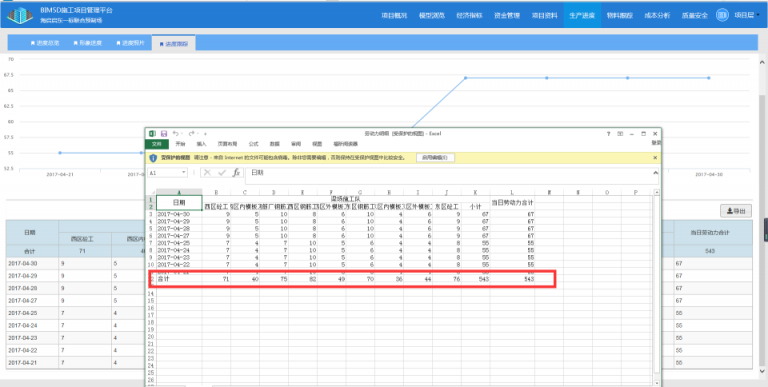Select cell A1 with 日期 in Excel
The width and height of the screenshot is (768, 387).
(179, 203)
